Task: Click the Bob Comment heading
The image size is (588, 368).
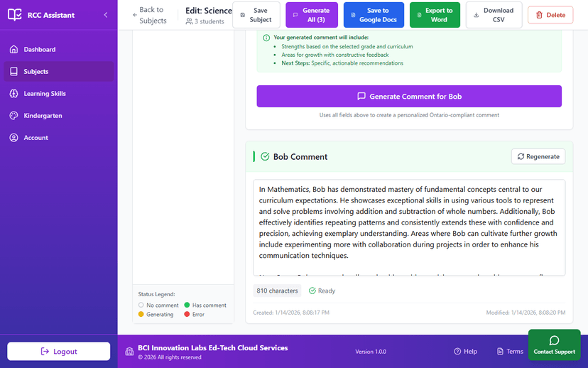Action: tap(300, 157)
